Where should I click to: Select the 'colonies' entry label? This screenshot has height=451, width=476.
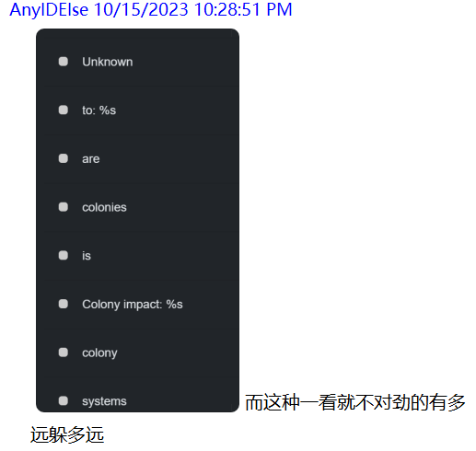(104, 207)
